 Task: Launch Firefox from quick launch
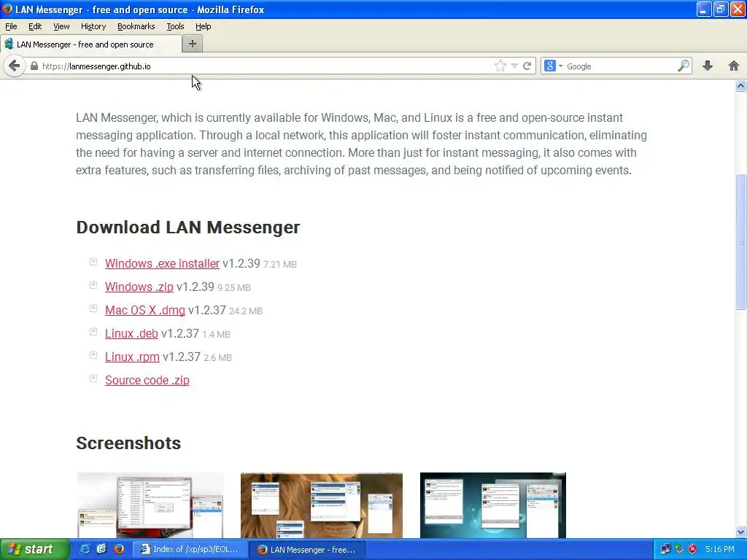(119, 550)
